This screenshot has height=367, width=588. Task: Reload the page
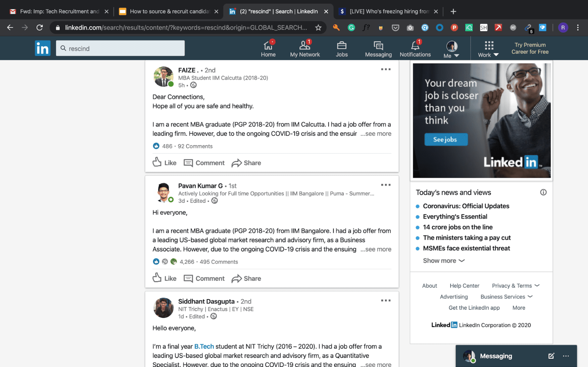pyautogui.click(x=39, y=28)
